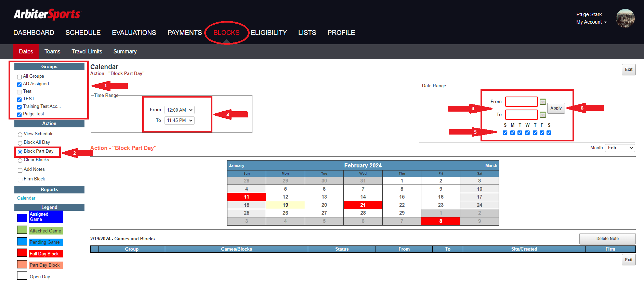The height and width of the screenshot is (291, 644).
Task: Select February 19 highlighted day in calendar
Action: click(x=285, y=205)
